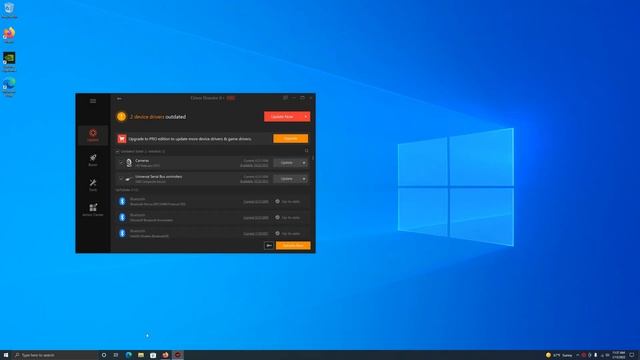
Task: Click the Driver Booster taskbar icon
Action: coord(178,355)
